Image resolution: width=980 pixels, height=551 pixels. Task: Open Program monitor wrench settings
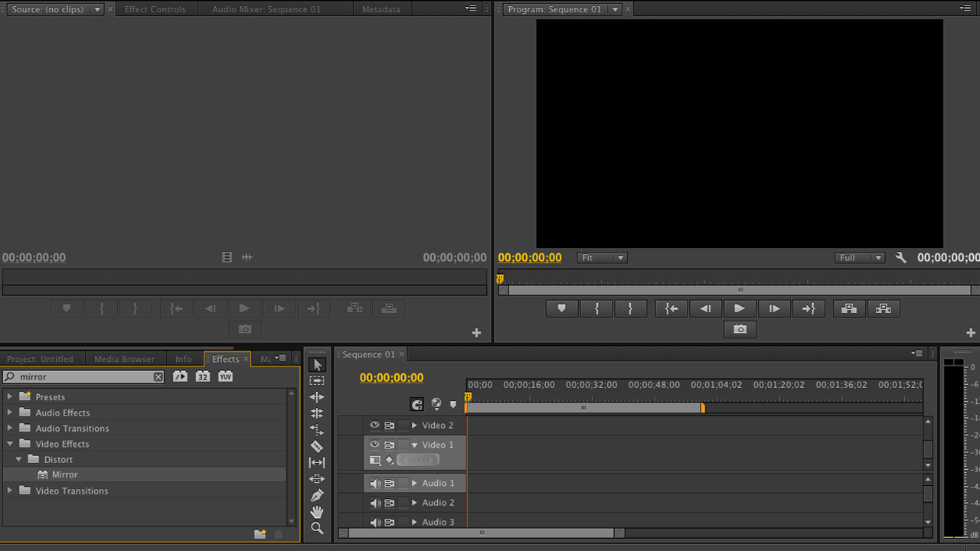tap(901, 258)
